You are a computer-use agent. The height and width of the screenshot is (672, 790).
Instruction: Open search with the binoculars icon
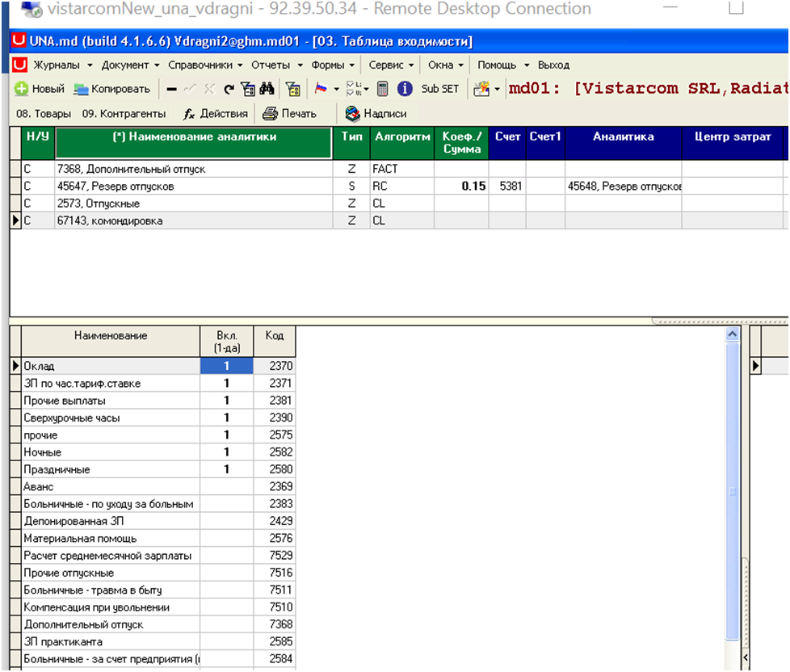[x=267, y=89]
